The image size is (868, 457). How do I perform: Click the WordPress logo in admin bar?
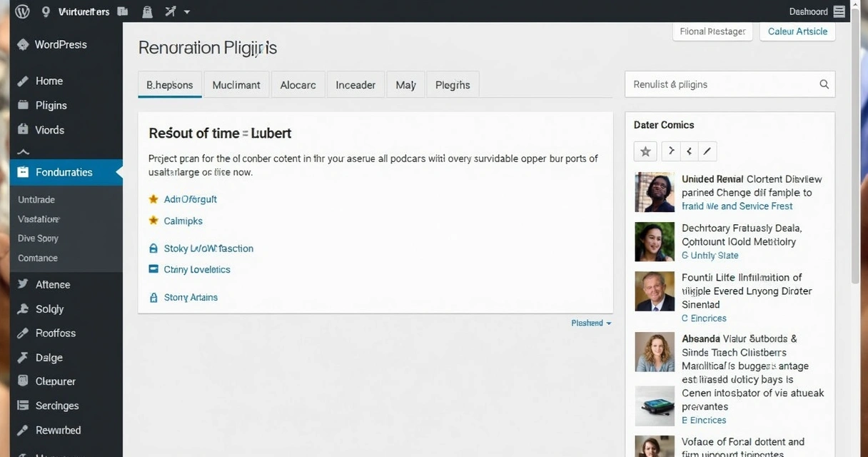(23, 11)
